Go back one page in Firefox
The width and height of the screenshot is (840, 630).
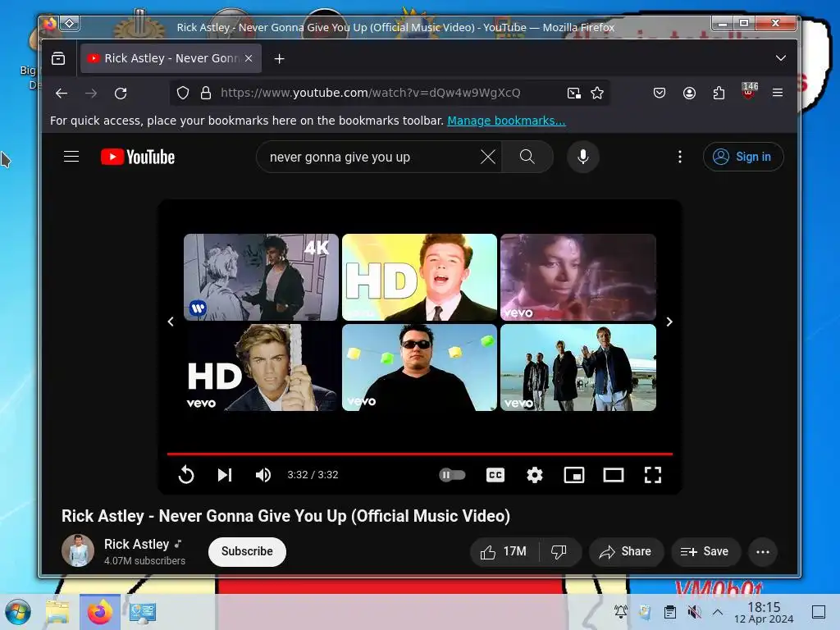62,94
